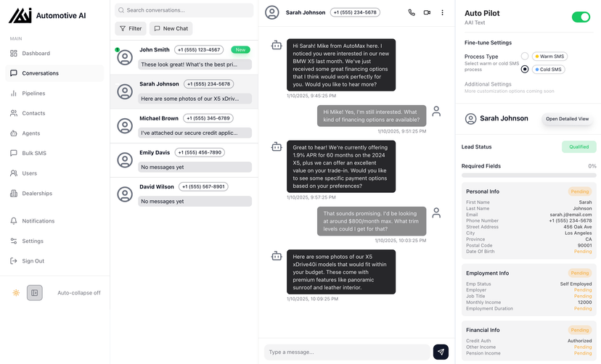Click the Automotive AI logo

tap(20, 15)
